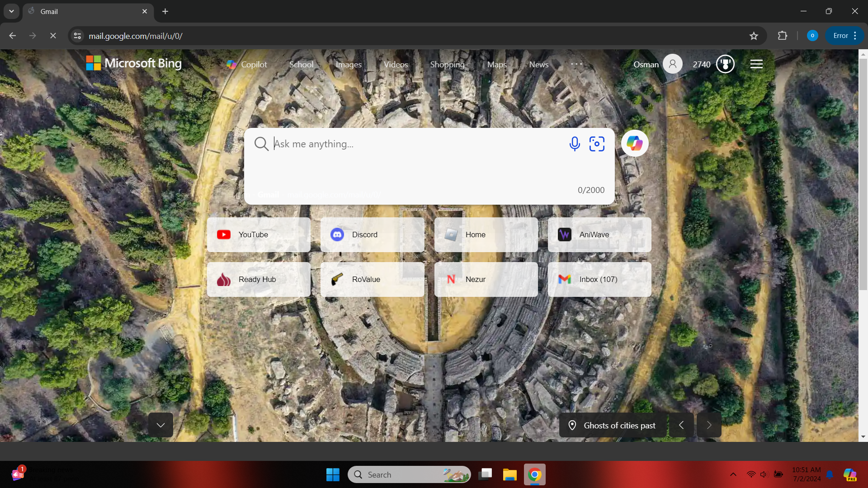Click the Ask me anything search field
Image resolution: width=868 pixels, height=488 pixels.
pyautogui.click(x=416, y=144)
